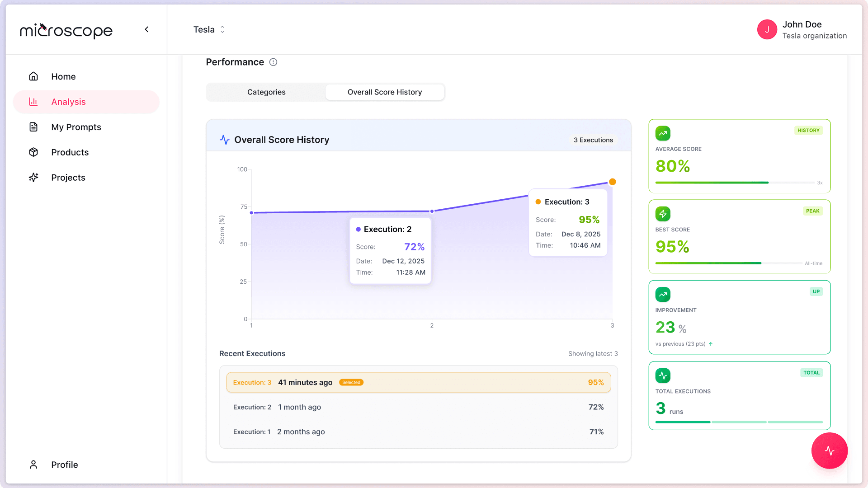Click the My Prompts document icon
The width and height of the screenshot is (868, 488).
(33, 127)
